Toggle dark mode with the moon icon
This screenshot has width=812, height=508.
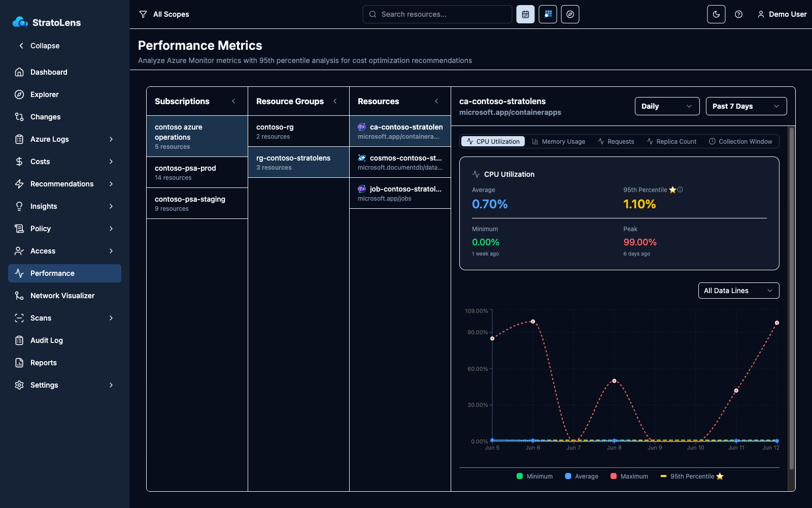(x=716, y=14)
